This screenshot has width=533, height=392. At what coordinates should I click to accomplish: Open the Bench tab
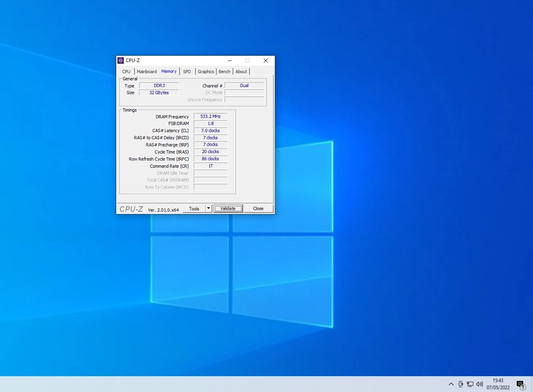224,72
